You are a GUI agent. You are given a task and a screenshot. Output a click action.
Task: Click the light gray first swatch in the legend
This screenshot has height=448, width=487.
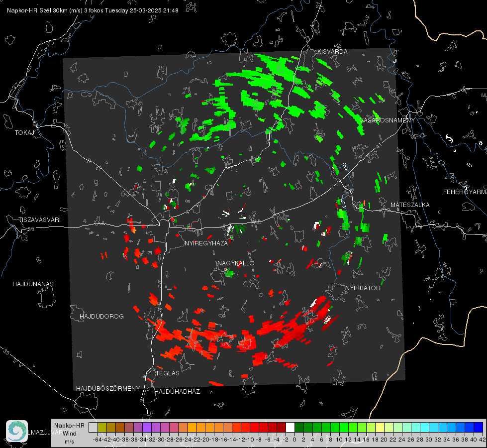tap(93, 427)
